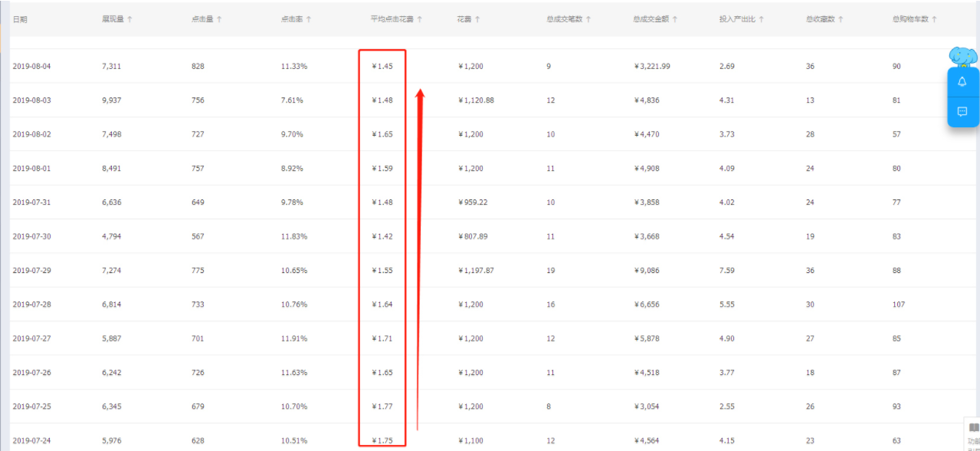Select the date 2019-07-25
980x451 pixels.
click(x=31, y=407)
